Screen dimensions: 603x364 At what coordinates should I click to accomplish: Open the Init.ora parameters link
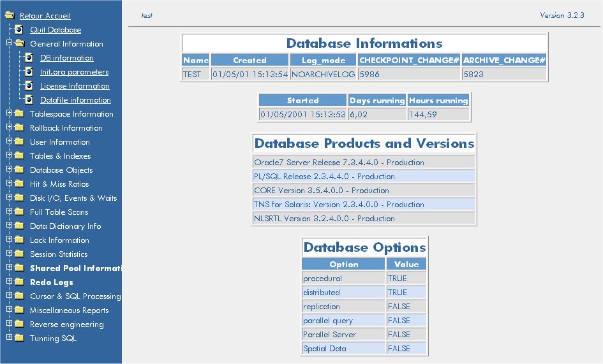click(x=74, y=72)
